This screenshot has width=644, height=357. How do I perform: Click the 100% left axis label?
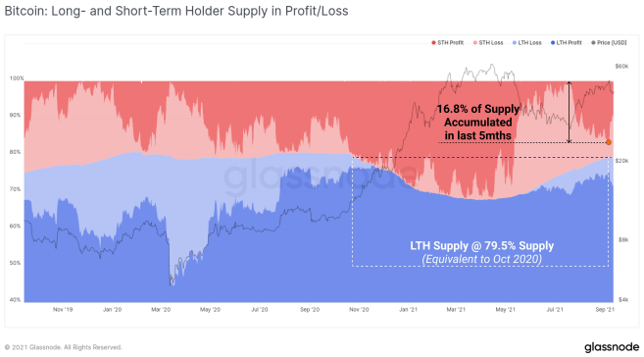[x=17, y=78]
